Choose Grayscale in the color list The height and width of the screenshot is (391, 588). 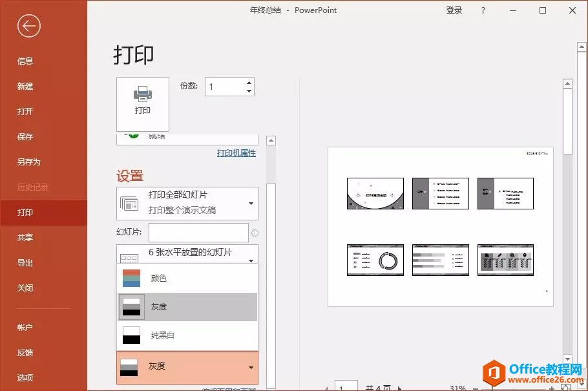coord(187,307)
